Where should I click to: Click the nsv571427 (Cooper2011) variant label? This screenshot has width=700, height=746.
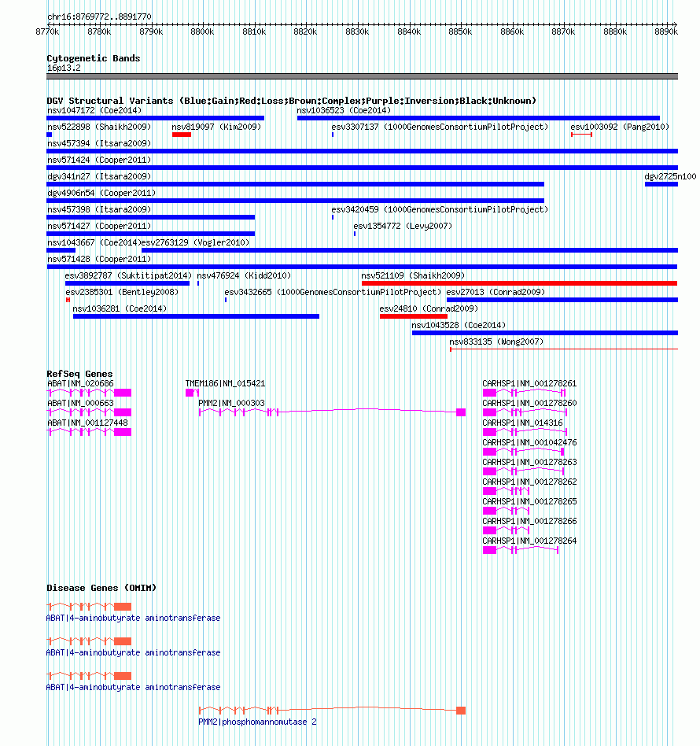pyautogui.click(x=99, y=226)
